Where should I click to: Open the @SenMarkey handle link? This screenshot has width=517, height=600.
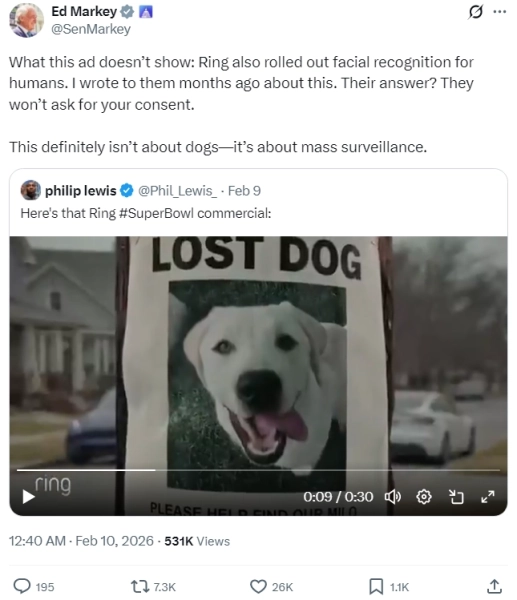(91, 29)
